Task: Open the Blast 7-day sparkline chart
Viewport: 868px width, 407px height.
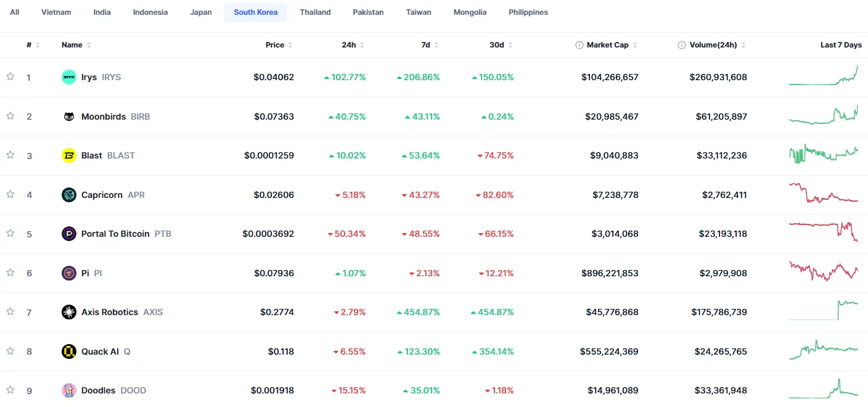Action: 824,154
